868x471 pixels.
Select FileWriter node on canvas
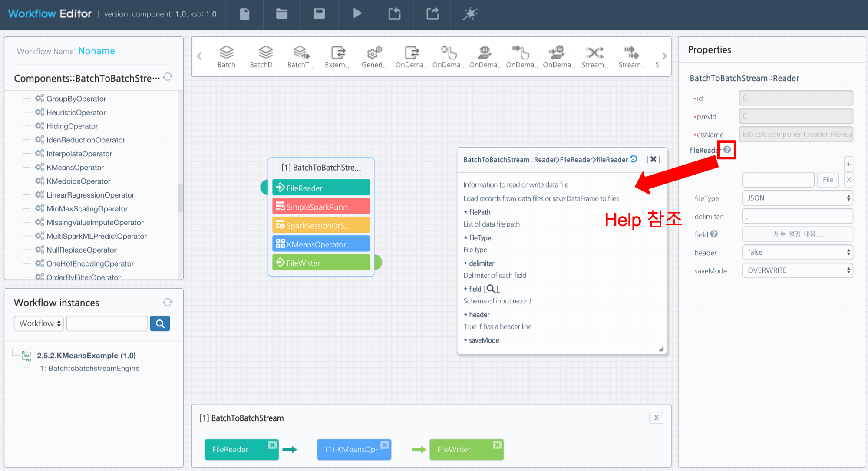pos(321,263)
